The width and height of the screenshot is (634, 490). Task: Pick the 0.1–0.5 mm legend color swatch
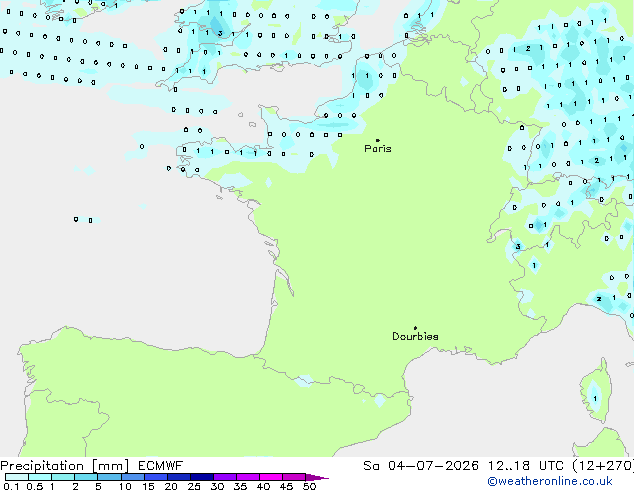[x=17, y=477]
